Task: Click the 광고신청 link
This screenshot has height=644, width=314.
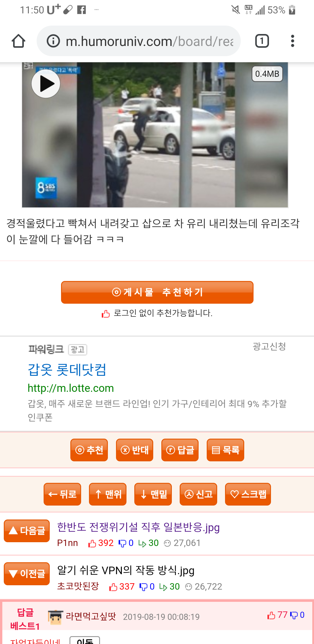Action: click(x=269, y=346)
